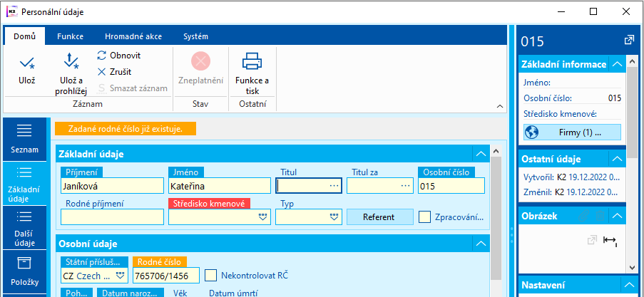The height and width of the screenshot is (297, 644).
Task: Switch to the Domů tab
Action: click(x=24, y=36)
